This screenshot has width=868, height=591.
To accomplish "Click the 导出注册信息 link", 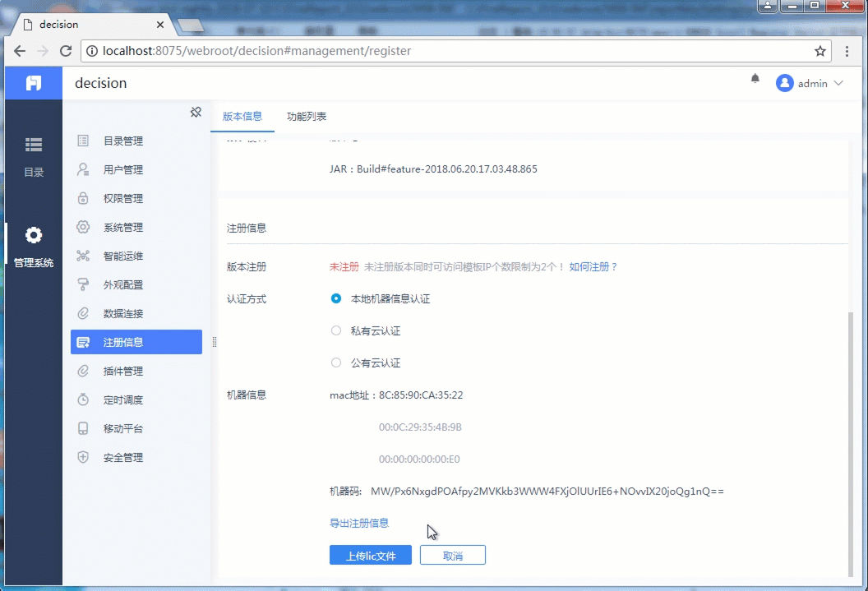I will [359, 523].
